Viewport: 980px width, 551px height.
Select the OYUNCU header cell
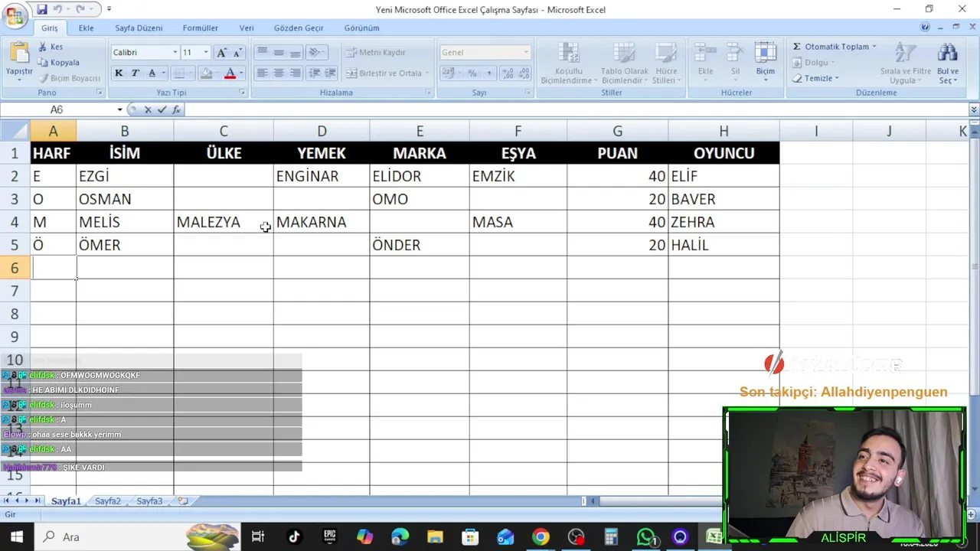[x=724, y=153]
